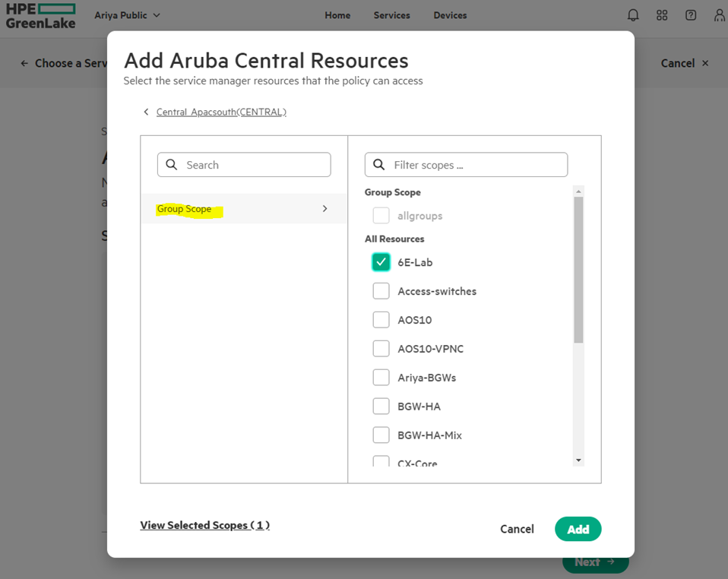Click the magnifier in the Search field

pyautogui.click(x=172, y=164)
